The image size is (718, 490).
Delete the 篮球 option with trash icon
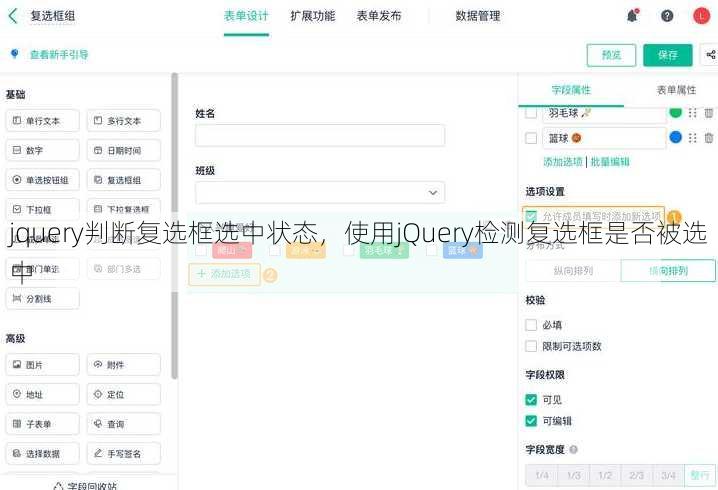click(x=708, y=138)
